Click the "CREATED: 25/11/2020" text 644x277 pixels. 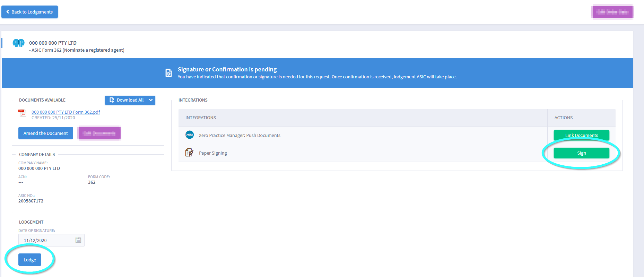[53, 118]
